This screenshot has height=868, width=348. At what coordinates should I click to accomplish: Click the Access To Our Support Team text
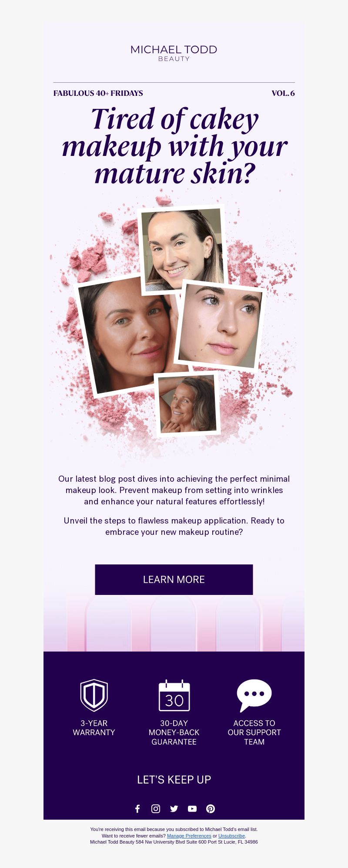tap(254, 733)
